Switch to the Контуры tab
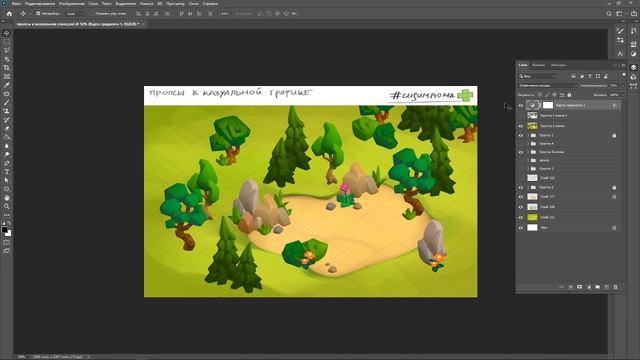Screen dimensions: 640x360 click(558, 65)
